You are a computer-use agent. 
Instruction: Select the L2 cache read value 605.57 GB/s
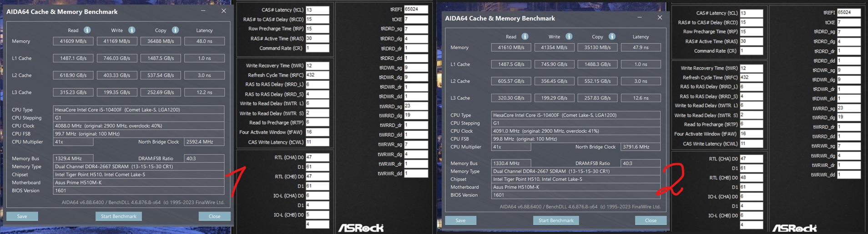coord(511,81)
